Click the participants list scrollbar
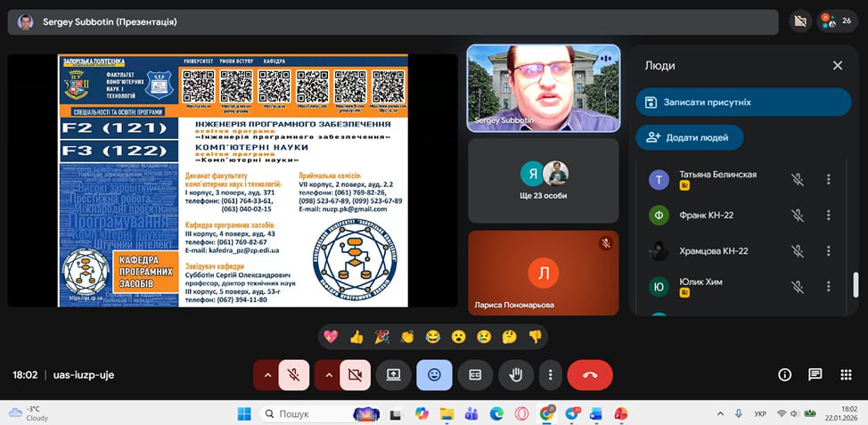868x425 pixels. [856, 284]
